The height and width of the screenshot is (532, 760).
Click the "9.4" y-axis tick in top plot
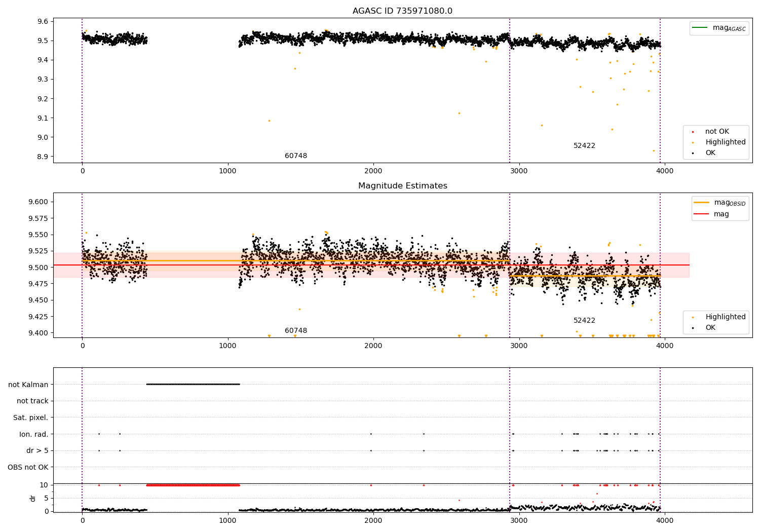(x=43, y=60)
